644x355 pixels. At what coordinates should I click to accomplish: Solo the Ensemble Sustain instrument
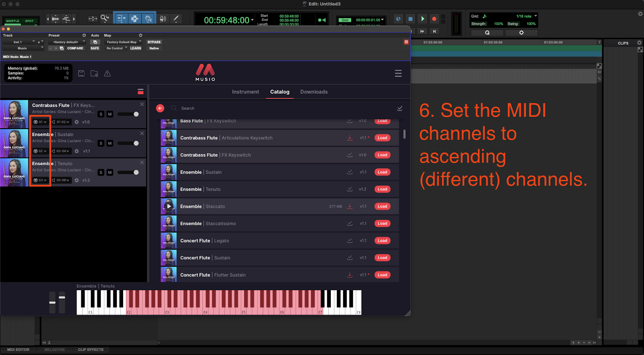click(x=101, y=143)
